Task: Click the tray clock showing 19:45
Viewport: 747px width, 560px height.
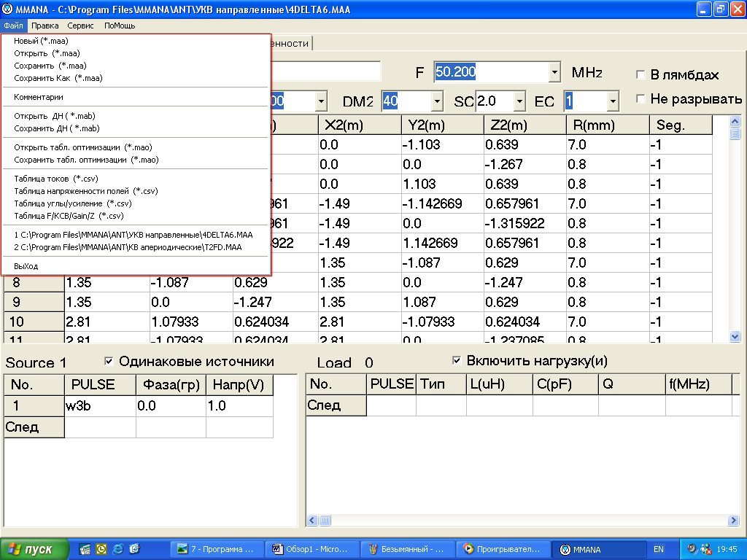Action: click(727, 549)
